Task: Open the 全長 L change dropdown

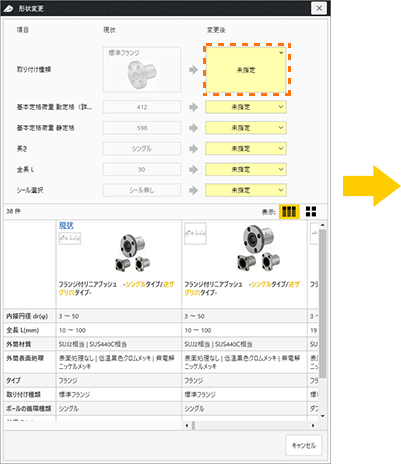Action: coord(246,169)
